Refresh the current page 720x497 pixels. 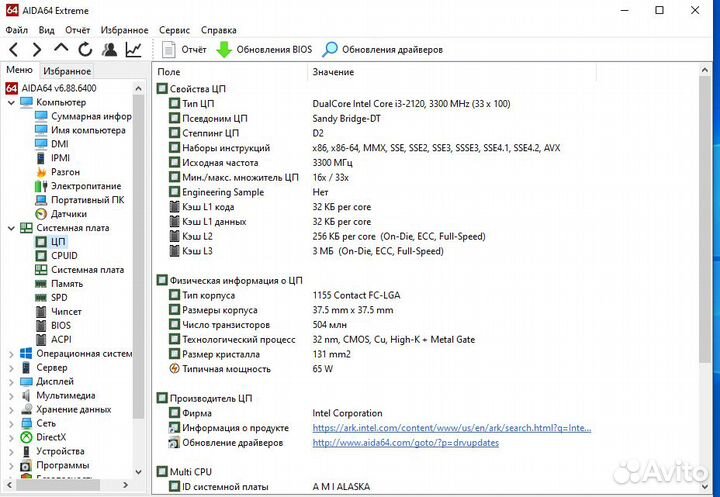[85, 50]
